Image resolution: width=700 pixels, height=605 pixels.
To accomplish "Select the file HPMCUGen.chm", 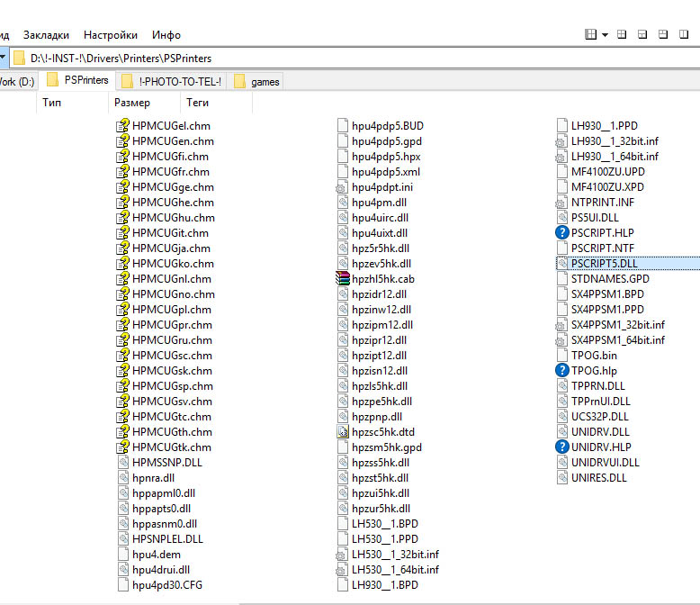I will (x=174, y=141).
